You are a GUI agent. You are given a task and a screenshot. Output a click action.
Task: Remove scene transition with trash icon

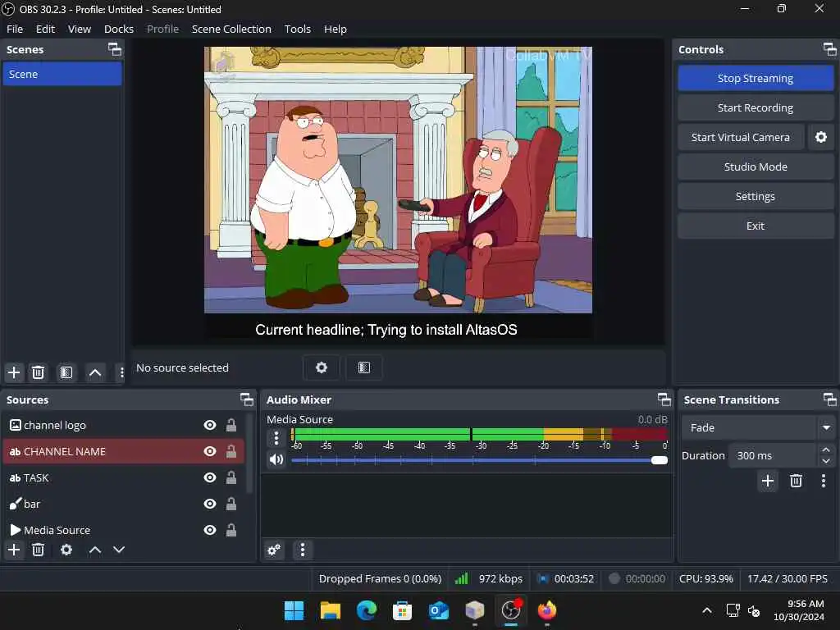[x=796, y=481]
